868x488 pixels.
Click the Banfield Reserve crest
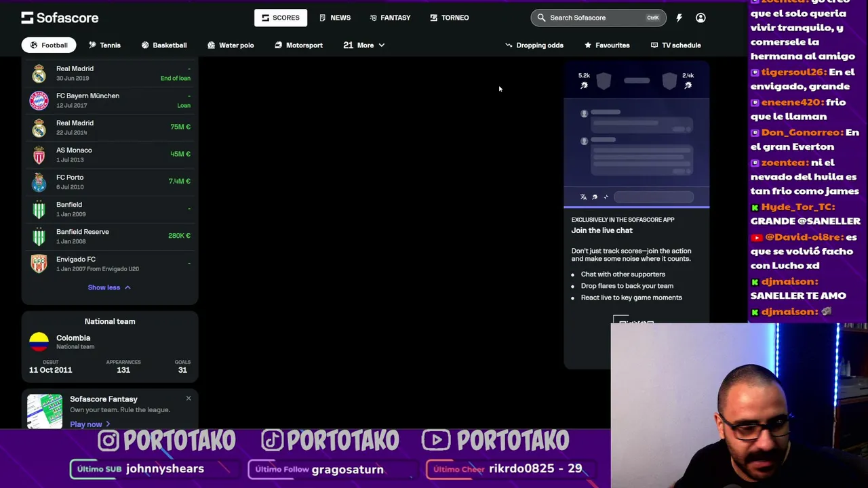click(39, 236)
